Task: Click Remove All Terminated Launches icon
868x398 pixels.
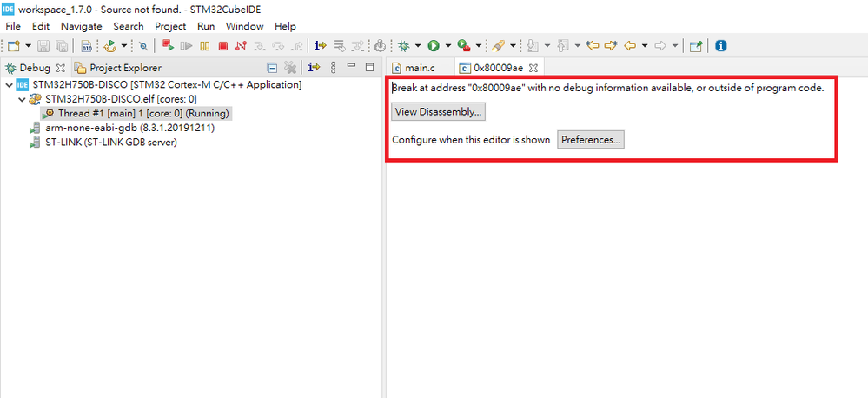Action: (290, 68)
